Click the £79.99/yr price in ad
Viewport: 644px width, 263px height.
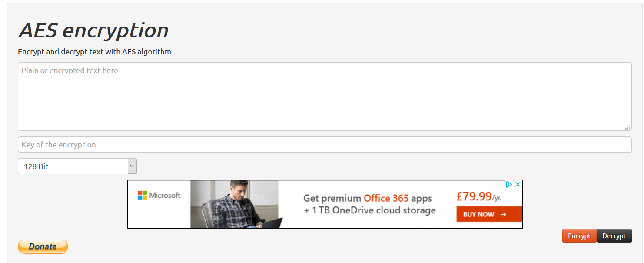tap(479, 196)
